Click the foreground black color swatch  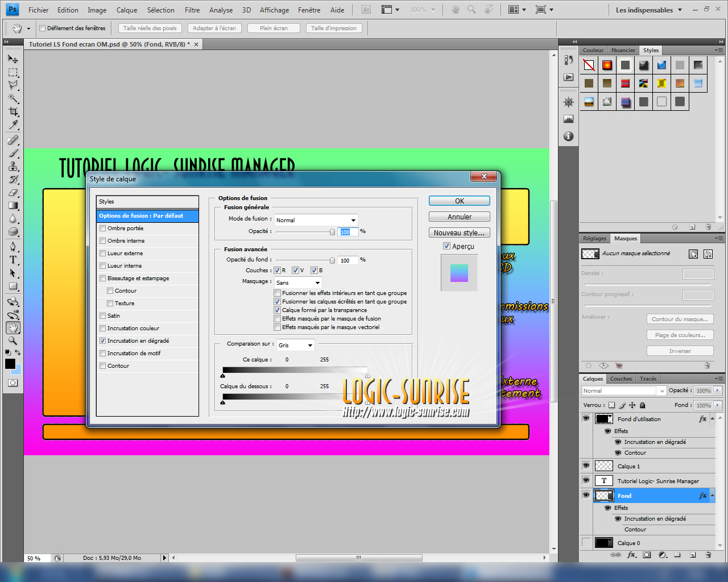(x=10, y=364)
